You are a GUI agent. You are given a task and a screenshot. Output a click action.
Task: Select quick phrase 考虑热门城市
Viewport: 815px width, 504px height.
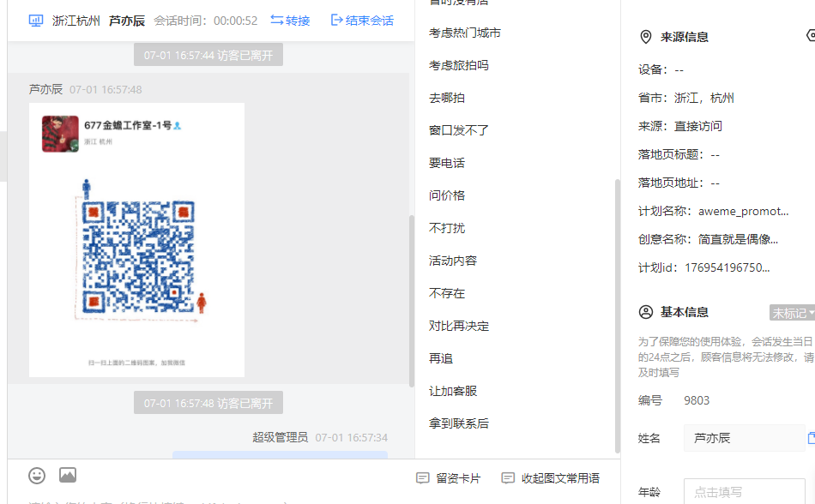pos(465,33)
